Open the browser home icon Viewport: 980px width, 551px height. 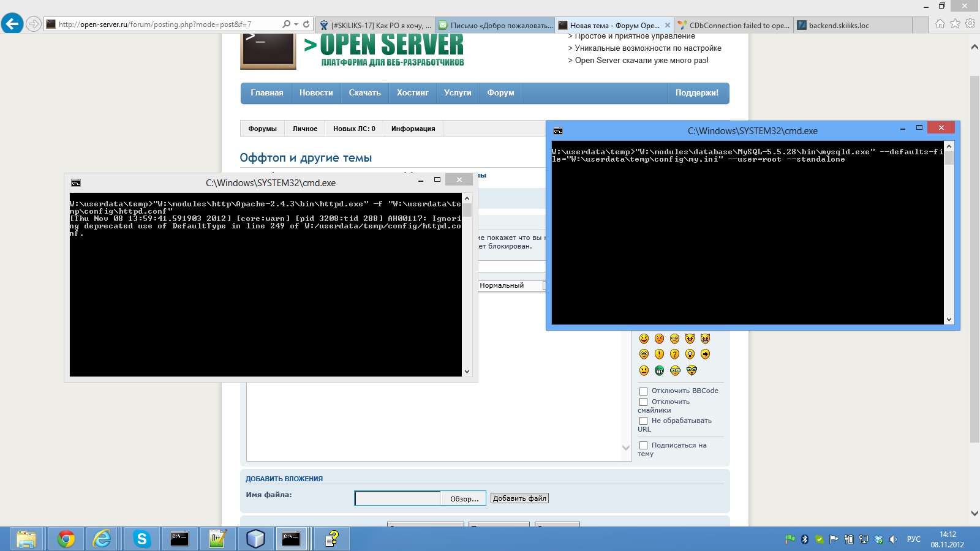click(940, 24)
